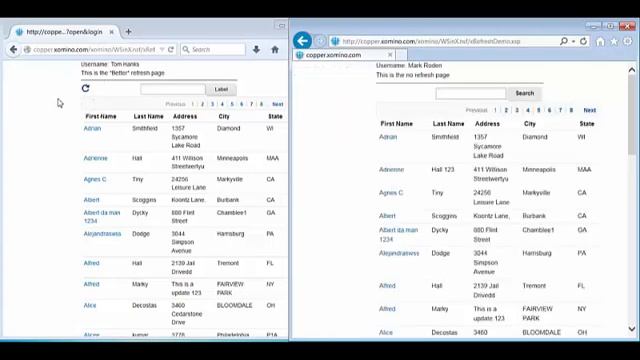This screenshot has width=640, height=360.
Task: Click Previous in the IE pager
Action: (x=477, y=110)
